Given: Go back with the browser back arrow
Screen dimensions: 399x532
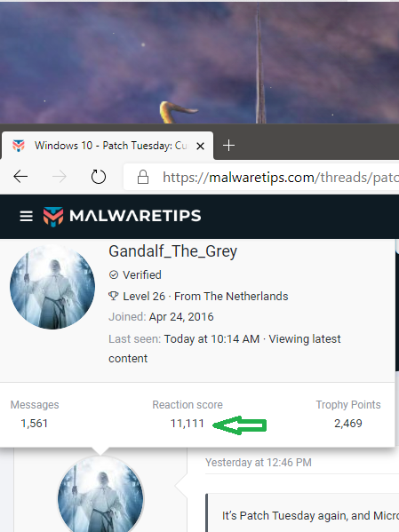Looking at the screenshot, I should [x=20, y=177].
